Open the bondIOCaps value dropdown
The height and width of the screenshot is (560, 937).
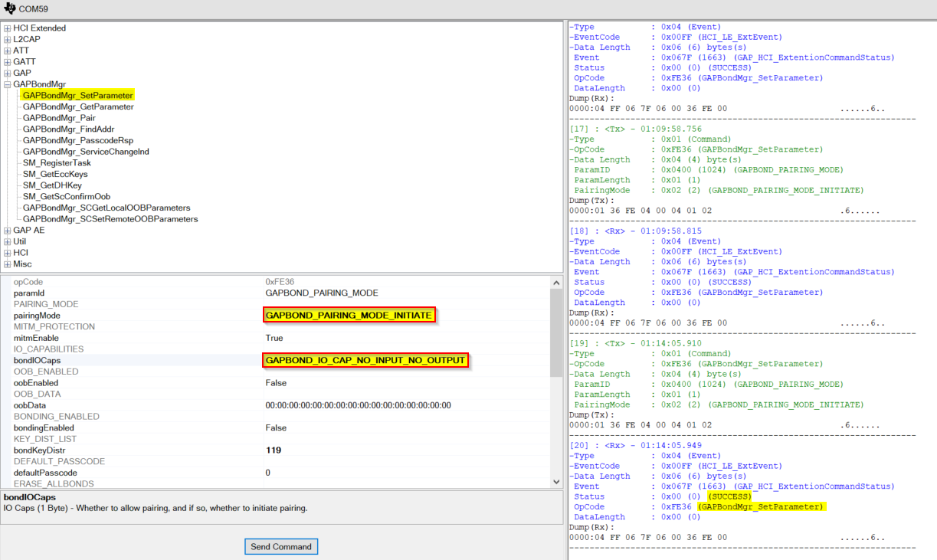[365, 360]
